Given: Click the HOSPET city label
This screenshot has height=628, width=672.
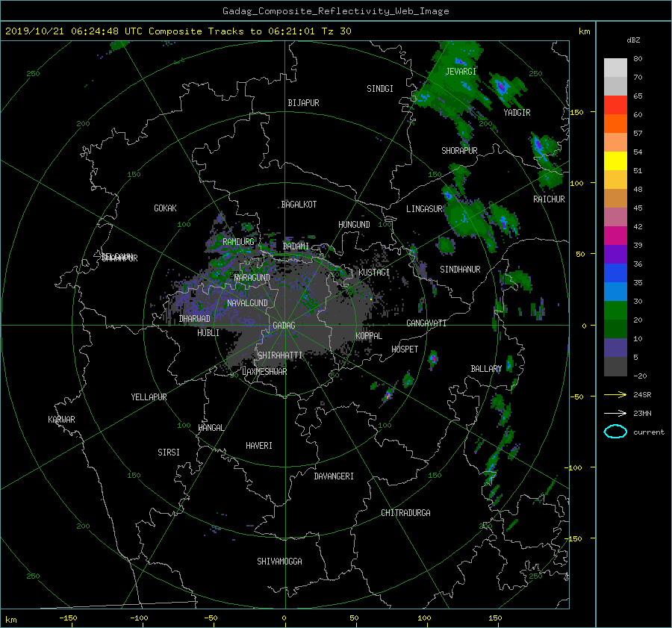Looking at the screenshot, I should click(405, 349).
